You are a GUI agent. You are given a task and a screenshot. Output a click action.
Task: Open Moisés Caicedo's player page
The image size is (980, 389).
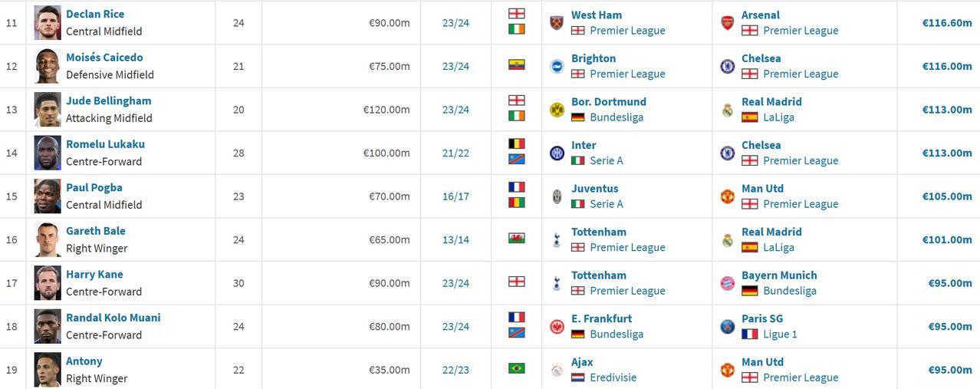point(104,57)
